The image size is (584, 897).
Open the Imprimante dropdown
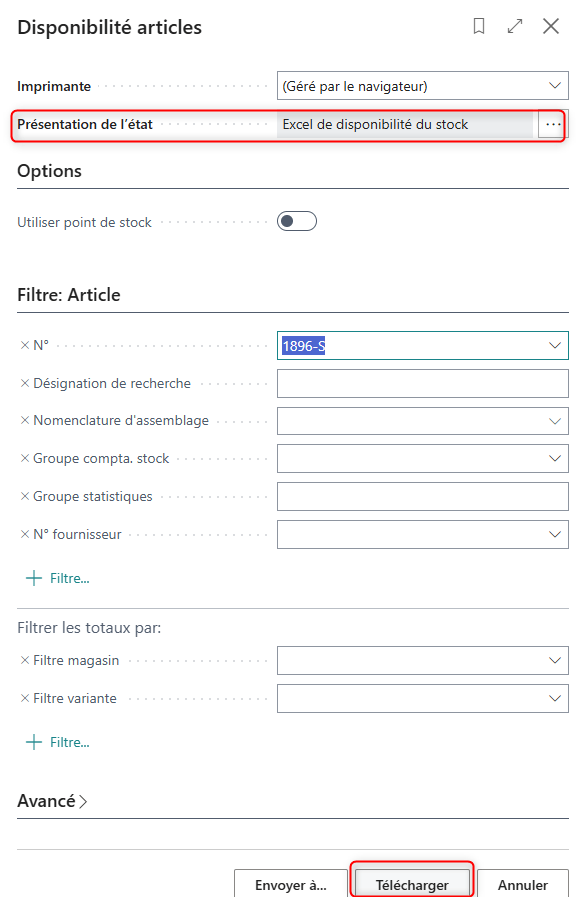click(x=554, y=86)
